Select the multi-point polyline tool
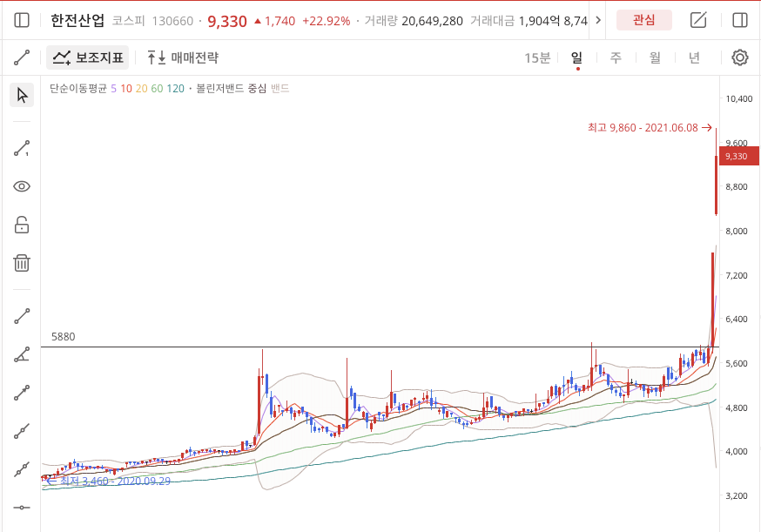The image size is (761, 532). coord(22,469)
